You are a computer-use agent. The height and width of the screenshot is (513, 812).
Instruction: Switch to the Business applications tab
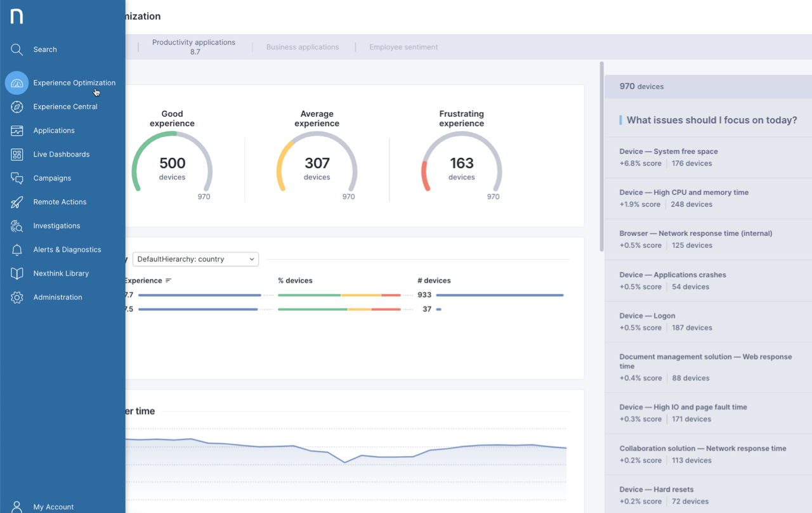(x=303, y=47)
